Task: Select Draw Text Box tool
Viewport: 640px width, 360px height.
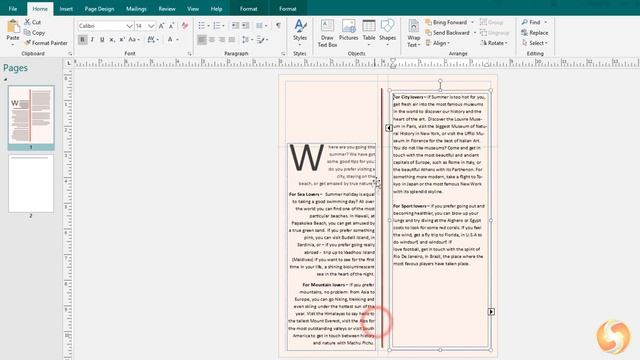Action: point(327,33)
